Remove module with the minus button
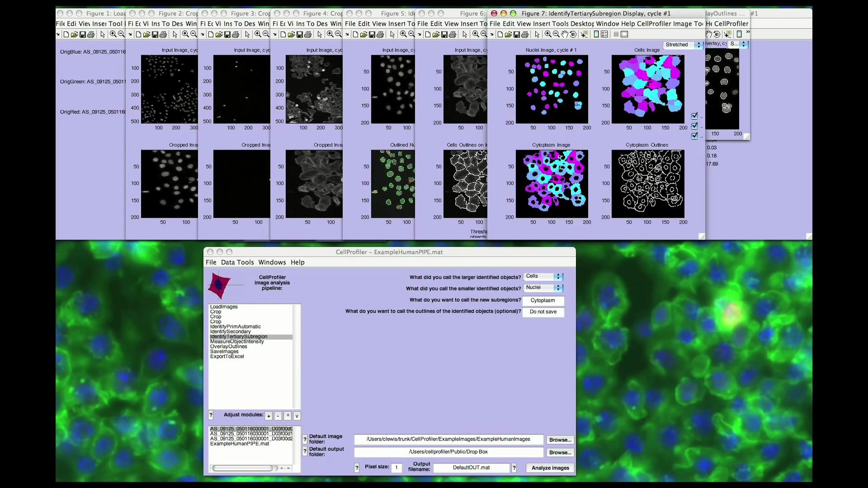The image size is (868, 488). 278,416
